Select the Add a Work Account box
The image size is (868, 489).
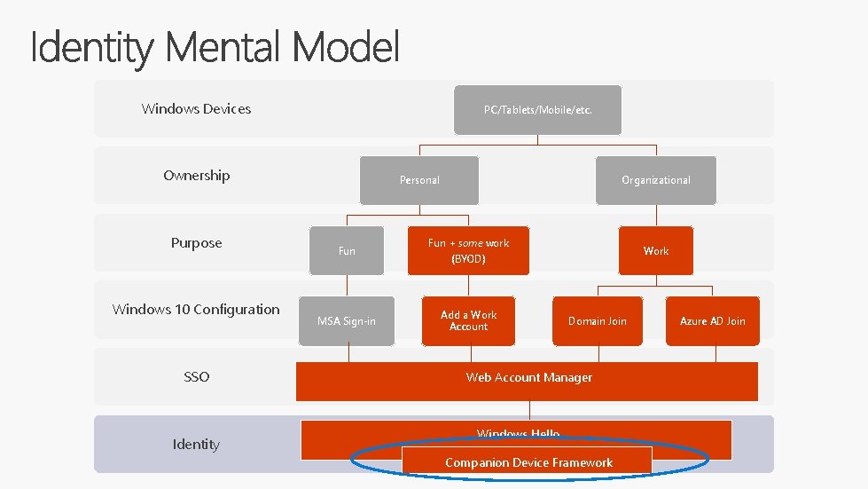coord(468,320)
